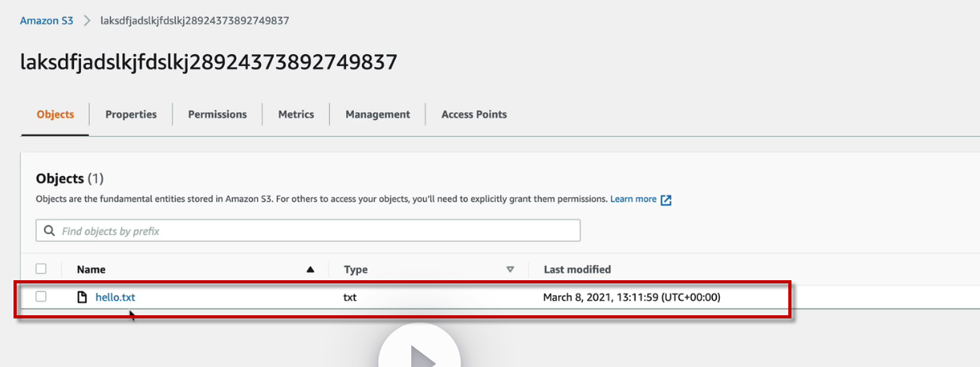Open the Management tab

click(378, 115)
